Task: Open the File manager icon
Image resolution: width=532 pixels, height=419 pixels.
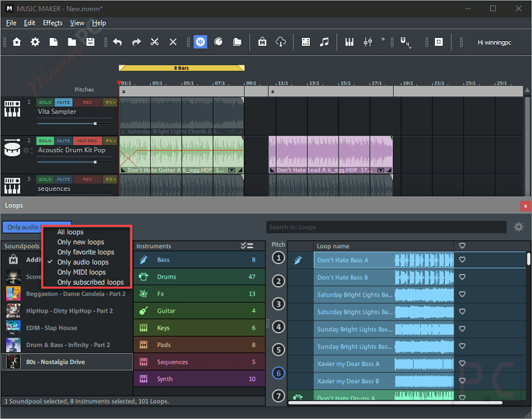Action: [237, 42]
